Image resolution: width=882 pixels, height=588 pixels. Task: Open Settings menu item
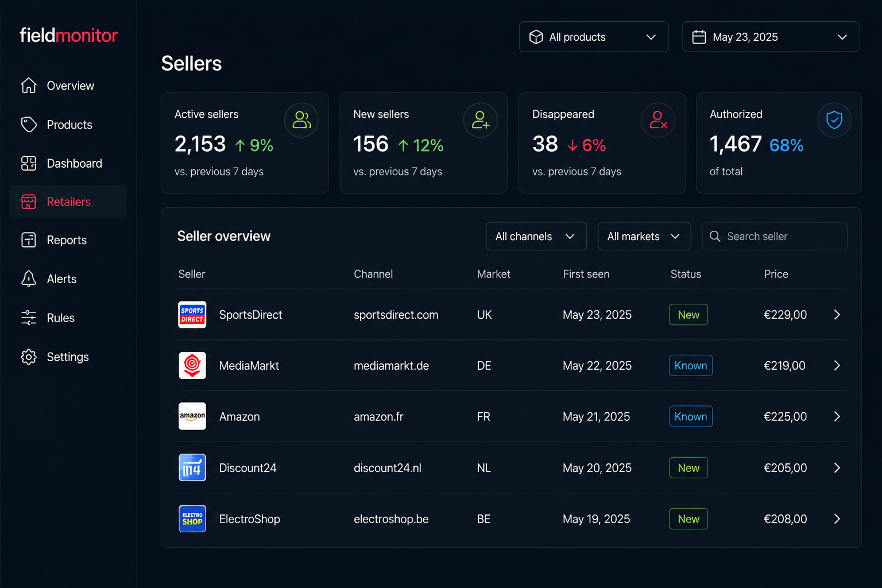pos(68,357)
